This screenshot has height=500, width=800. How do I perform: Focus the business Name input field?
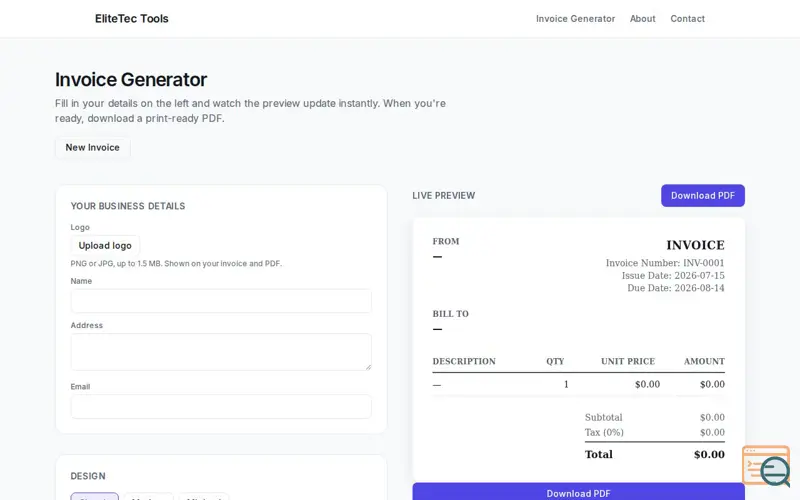221,301
